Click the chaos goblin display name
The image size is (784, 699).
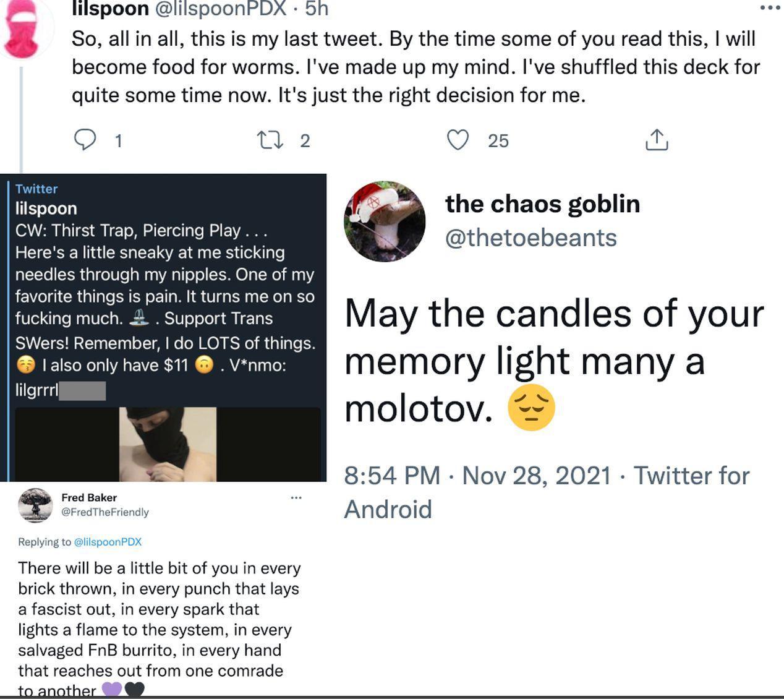point(542,204)
